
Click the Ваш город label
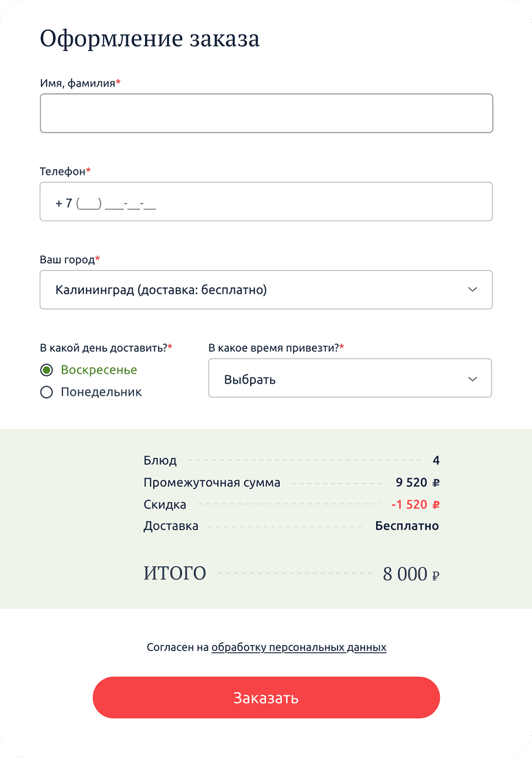tap(67, 260)
